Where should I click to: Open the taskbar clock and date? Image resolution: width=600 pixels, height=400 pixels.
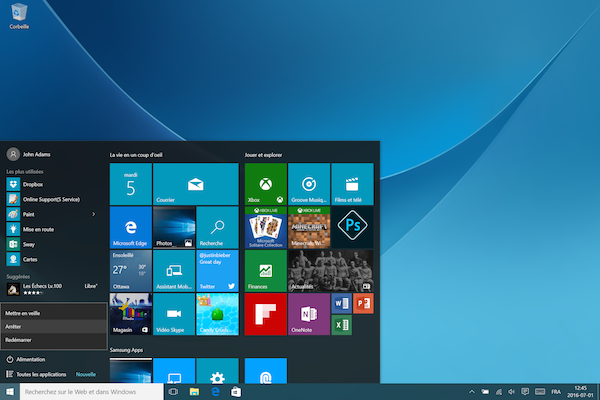click(x=580, y=392)
